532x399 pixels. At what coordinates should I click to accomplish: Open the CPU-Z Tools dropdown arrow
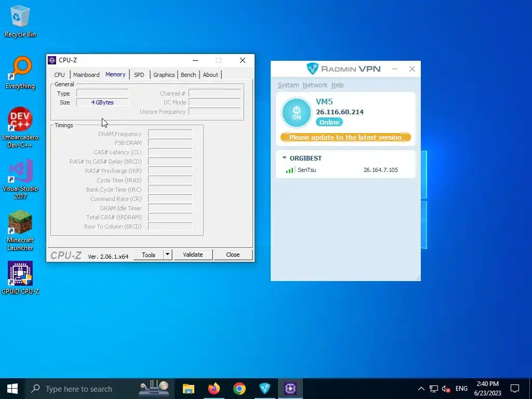[x=167, y=255]
